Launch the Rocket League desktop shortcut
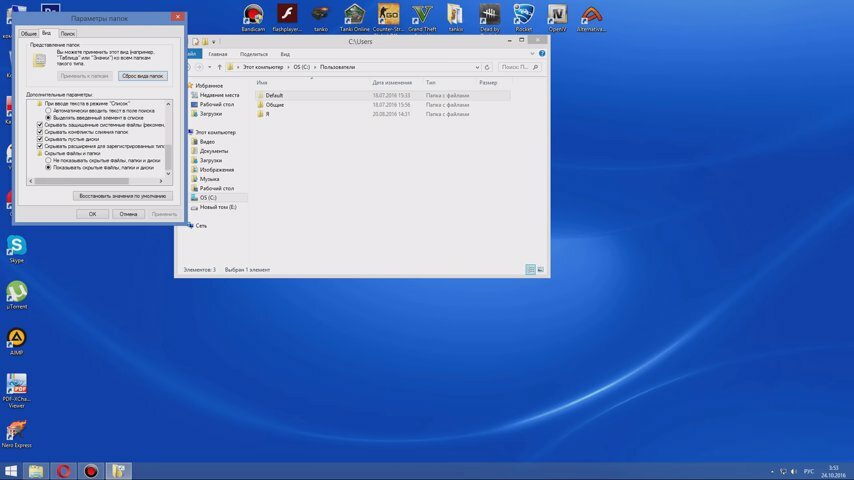Screen dimensions: 854x480 point(523,17)
